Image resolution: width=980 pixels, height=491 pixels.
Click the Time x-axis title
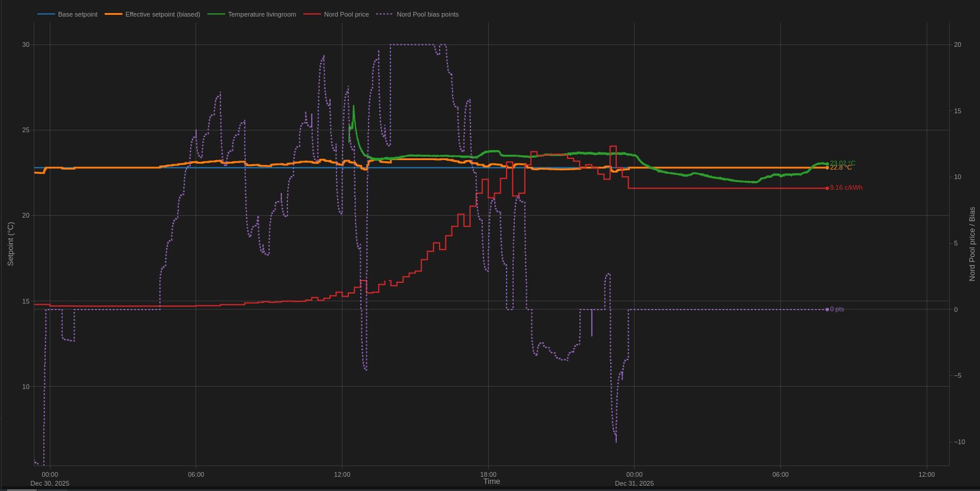click(491, 482)
